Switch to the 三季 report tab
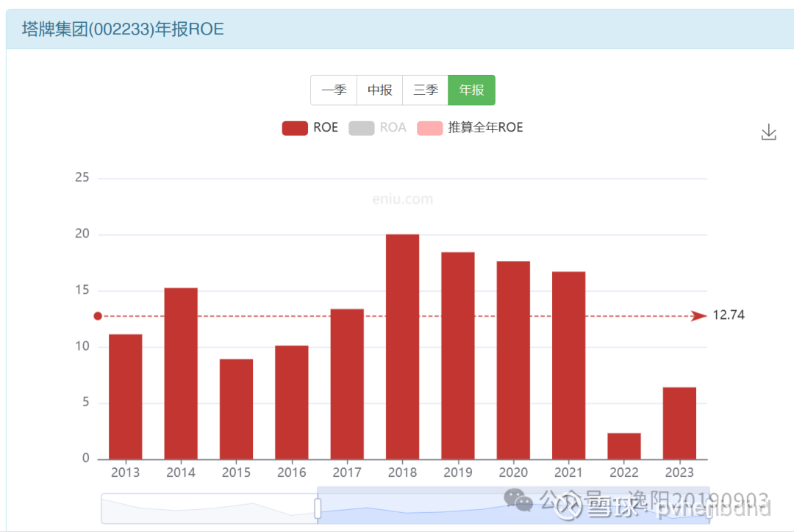The width and height of the screenshot is (794, 532). coord(426,90)
